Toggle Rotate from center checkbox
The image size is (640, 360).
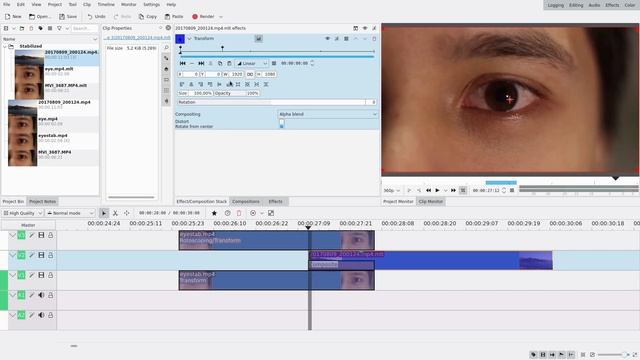(282, 127)
